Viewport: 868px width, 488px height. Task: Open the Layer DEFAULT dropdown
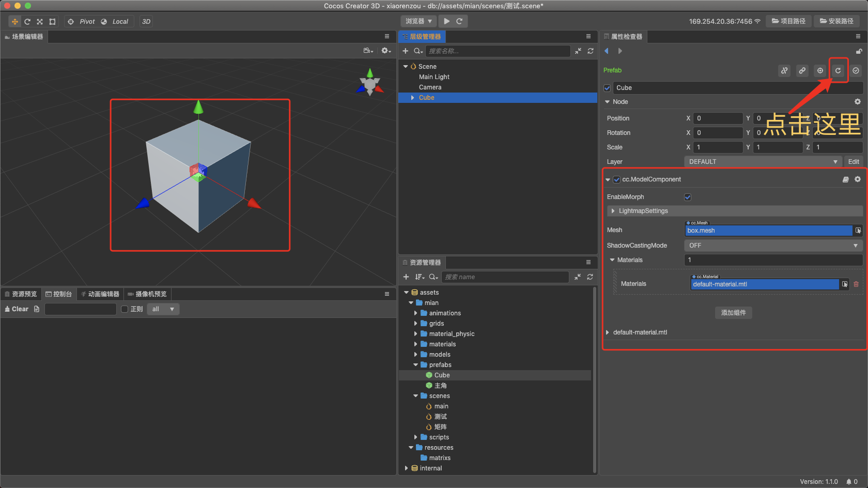pos(763,162)
